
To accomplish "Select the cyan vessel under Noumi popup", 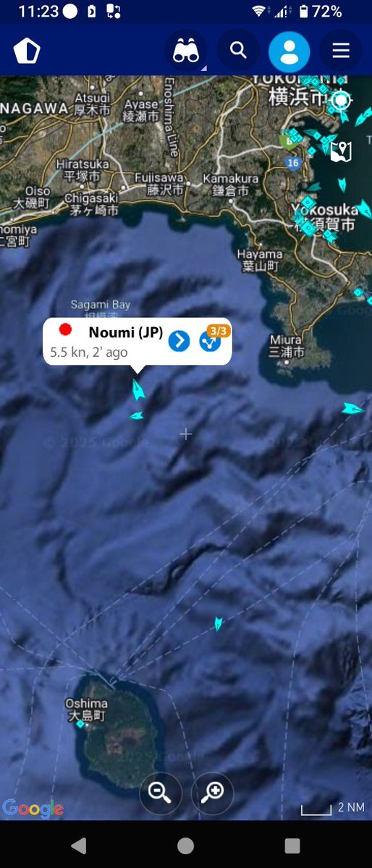I will coord(138,389).
